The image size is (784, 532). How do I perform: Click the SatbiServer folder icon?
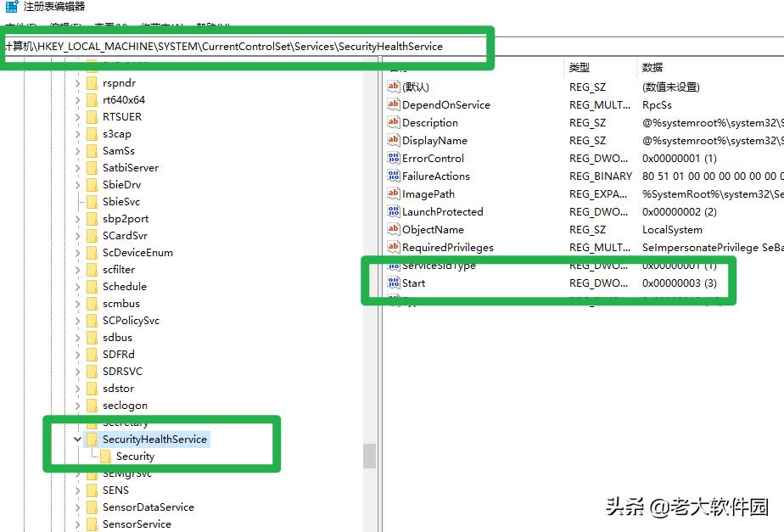92,168
